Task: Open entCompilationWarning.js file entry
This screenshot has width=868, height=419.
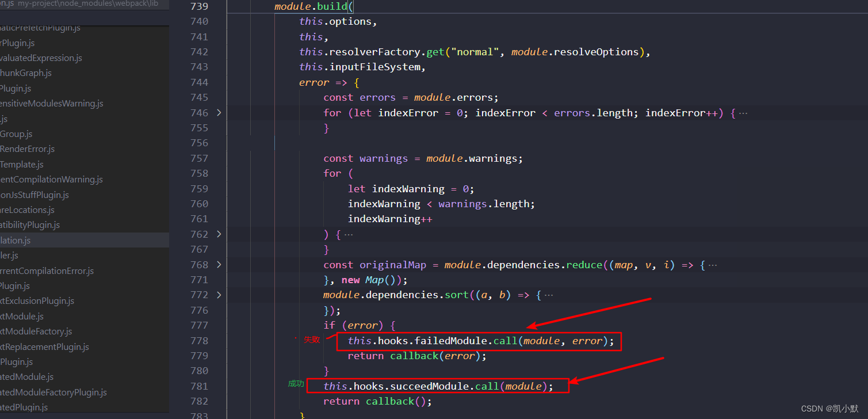Action: [52, 180]
